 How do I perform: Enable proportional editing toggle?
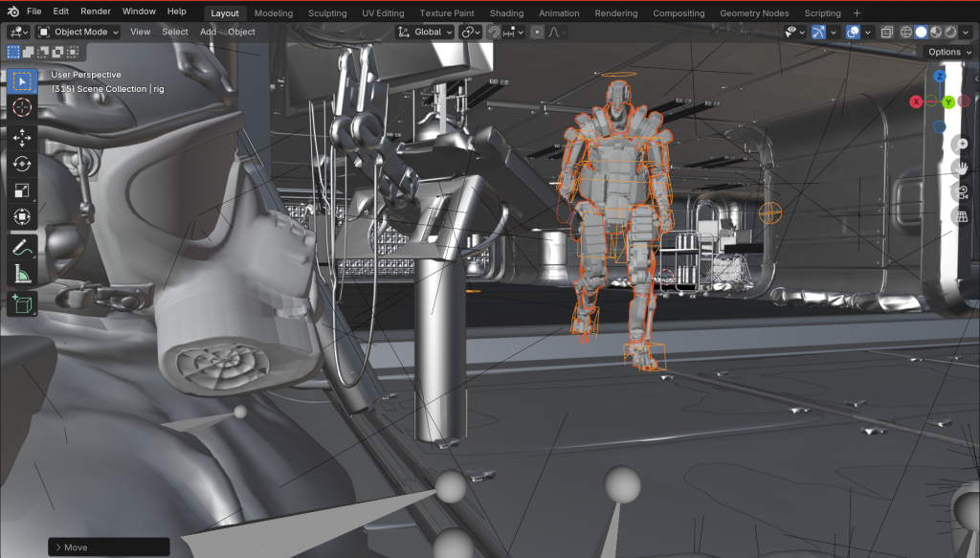[x=537, y=32]
